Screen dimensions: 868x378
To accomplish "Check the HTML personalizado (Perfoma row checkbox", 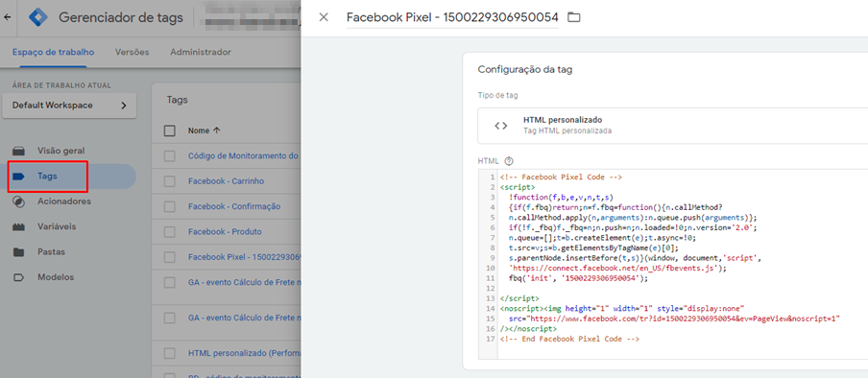I will point(169,353).
